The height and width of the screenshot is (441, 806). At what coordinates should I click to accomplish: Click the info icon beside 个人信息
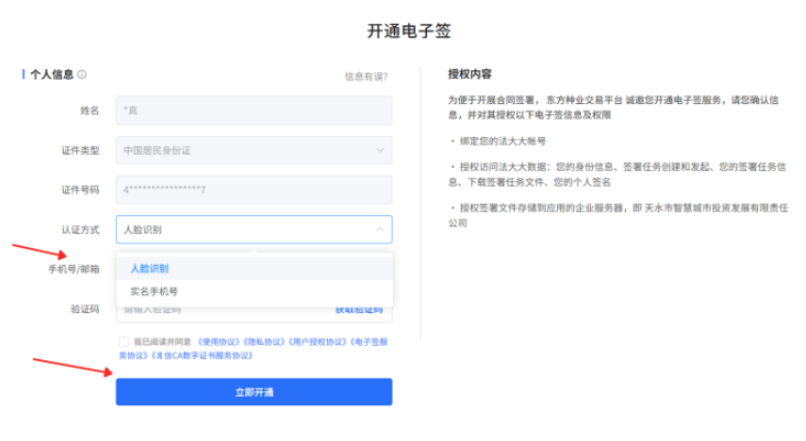[82, 75]
